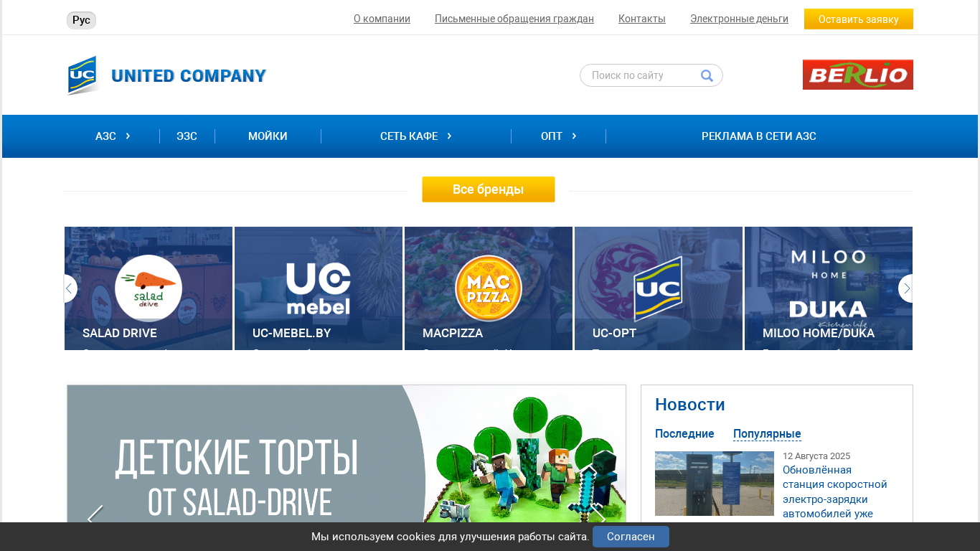Click the Salad Drive carrot logo

pos(149,288)
